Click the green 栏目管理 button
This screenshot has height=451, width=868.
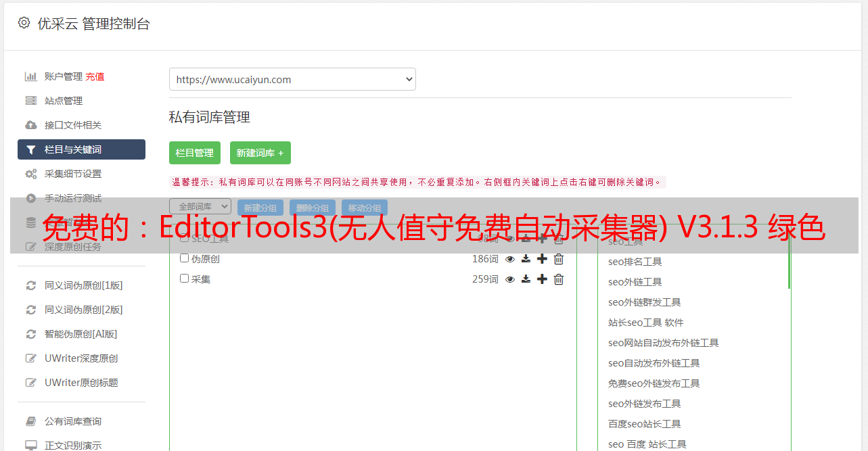coord(195,153)
